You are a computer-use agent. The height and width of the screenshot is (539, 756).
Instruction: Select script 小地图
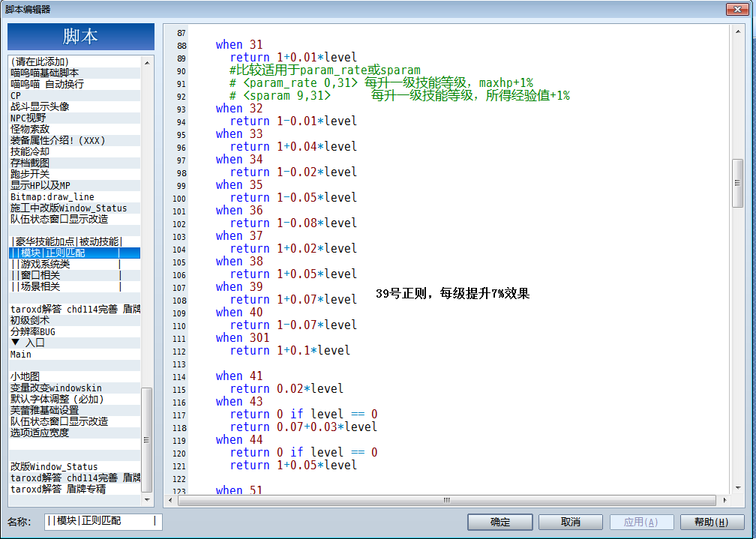tap(75, 376)
